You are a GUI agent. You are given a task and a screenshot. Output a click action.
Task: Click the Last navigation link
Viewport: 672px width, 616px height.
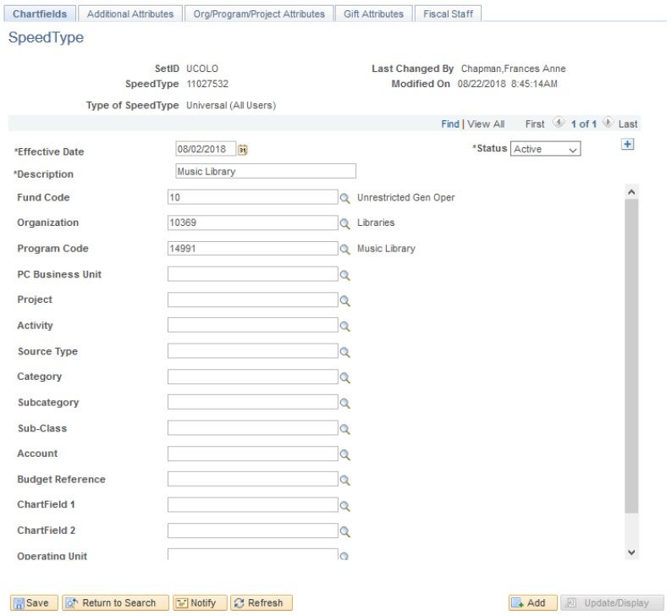pyautogui.click(x=628, y=124)
